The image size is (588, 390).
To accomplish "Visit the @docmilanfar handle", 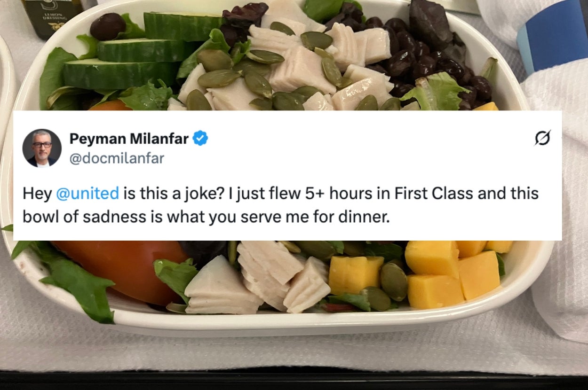I will pyautogui.click(x=117, y=159).
